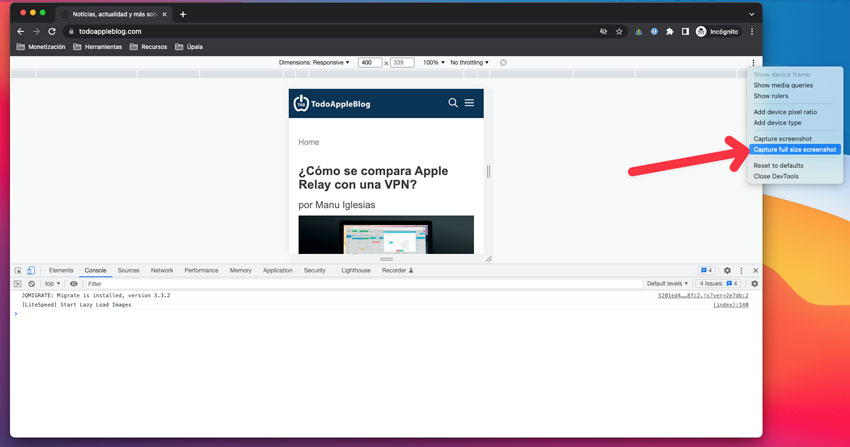Click the device toolbar three-dot options icon
Viewport: 850px width, 447px height.
click(753, 63)
